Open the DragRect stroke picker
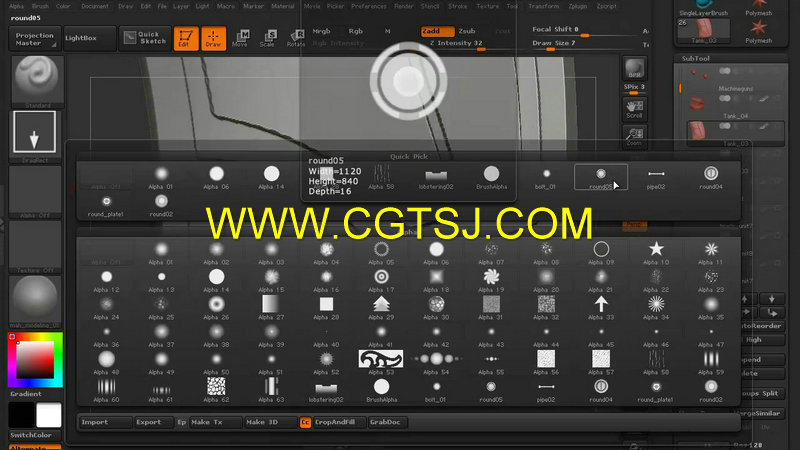This screenshot has height=450, width=800. (35, 136)
